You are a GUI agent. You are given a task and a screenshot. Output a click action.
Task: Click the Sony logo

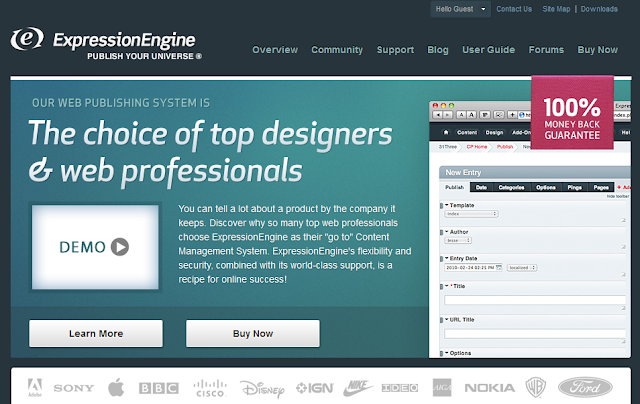coord(73,388)
